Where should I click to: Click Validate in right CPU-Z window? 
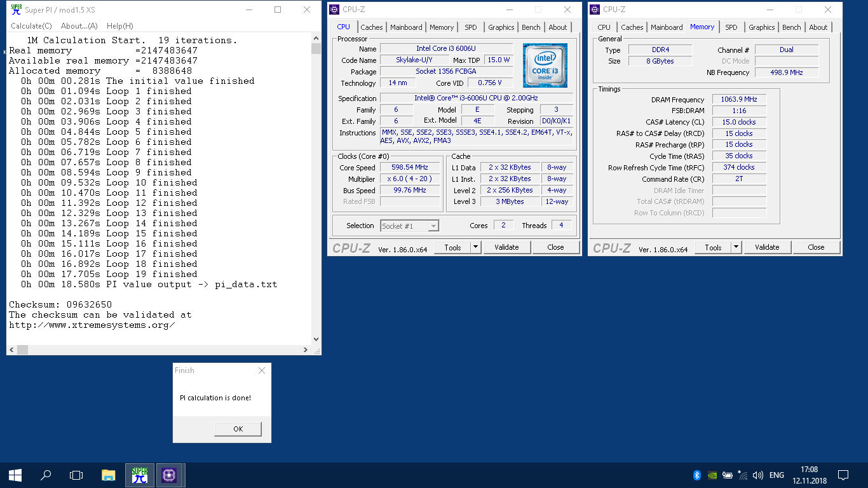click(x=767, y=248)
